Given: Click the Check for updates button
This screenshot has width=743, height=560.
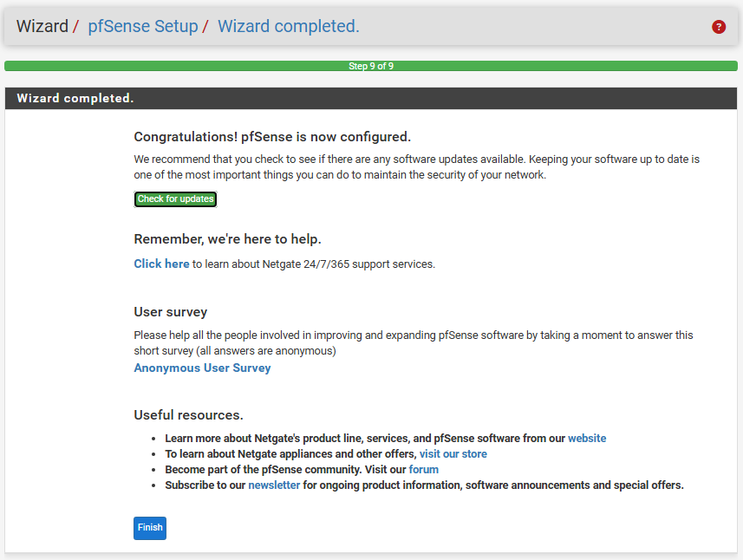Looking at the screenshot, I should click(175, 199).
